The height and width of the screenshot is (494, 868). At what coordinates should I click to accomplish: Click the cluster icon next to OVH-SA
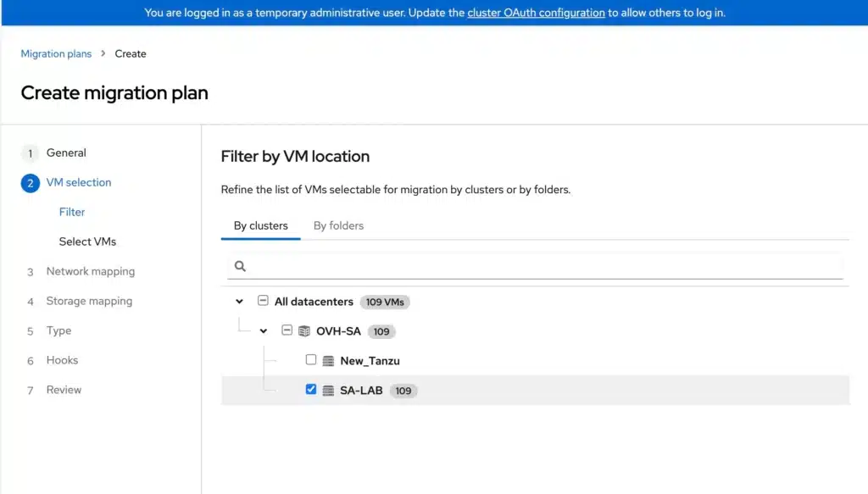coord(303,331)
